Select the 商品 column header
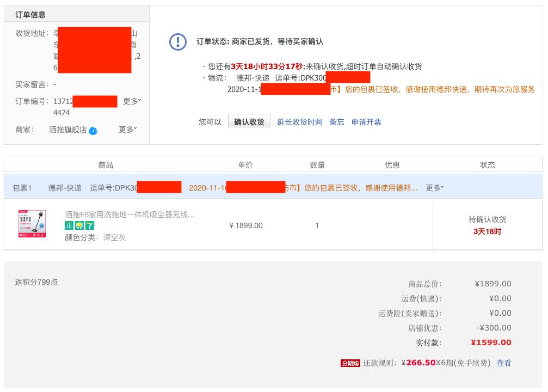Viewport: 548px width, 392px height. point(105,165)
